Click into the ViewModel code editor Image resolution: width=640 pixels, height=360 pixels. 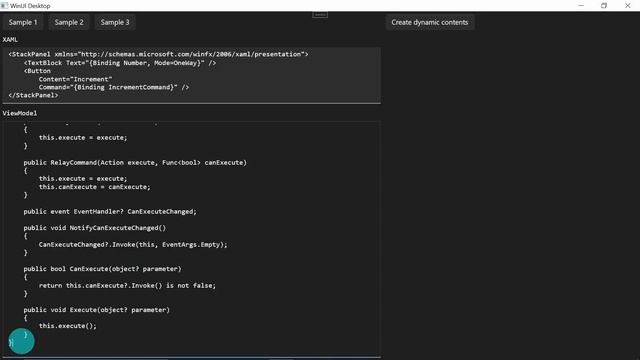click(192, 239)
